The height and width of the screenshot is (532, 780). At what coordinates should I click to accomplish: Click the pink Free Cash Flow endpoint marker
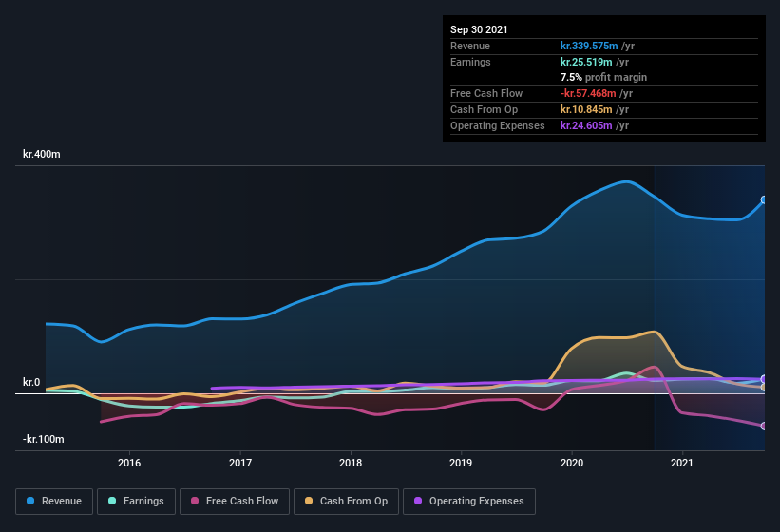764,427
